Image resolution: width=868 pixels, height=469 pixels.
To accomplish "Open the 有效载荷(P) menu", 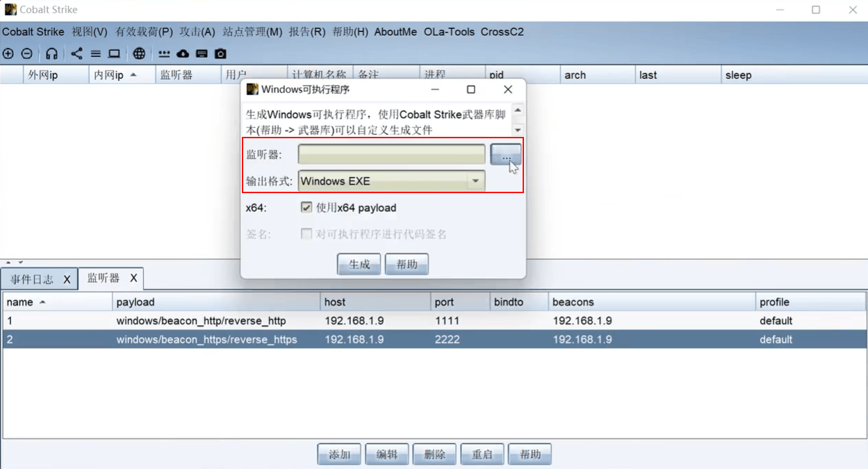I will click(144, 32).
